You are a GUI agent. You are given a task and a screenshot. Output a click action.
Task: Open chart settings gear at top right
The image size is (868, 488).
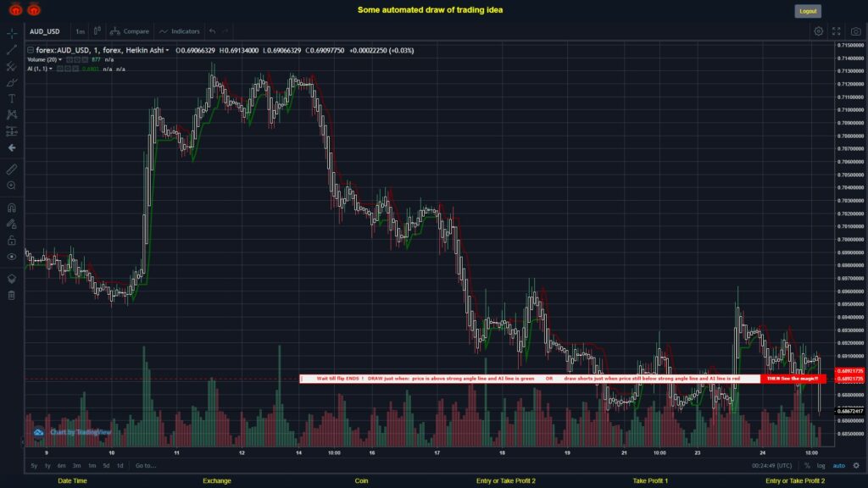click(x=818, y=31)
